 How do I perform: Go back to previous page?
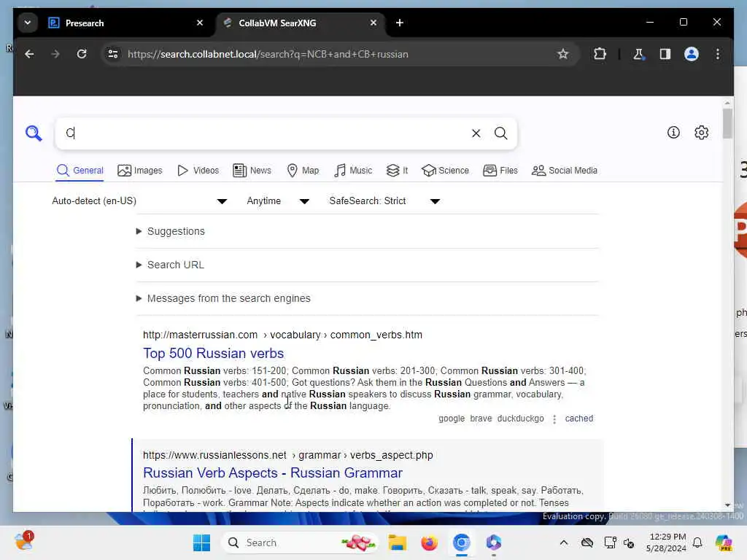point(29,54)
